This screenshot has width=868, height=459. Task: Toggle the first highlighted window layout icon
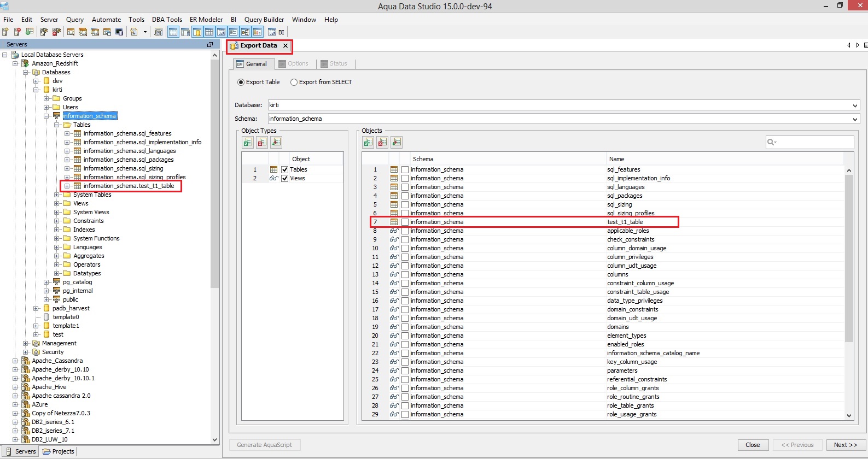pos(173,32)
